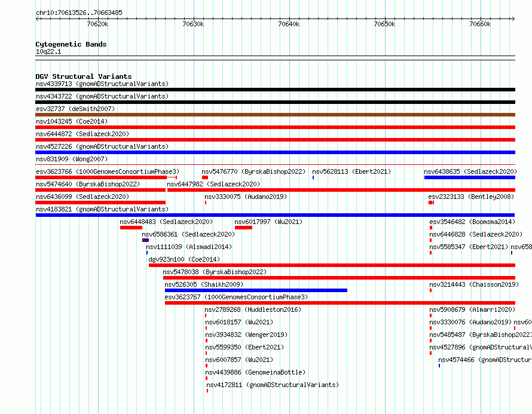Click the small red block under nsv5476770
This screenshot has height=414, width=532.
(205, 177)
